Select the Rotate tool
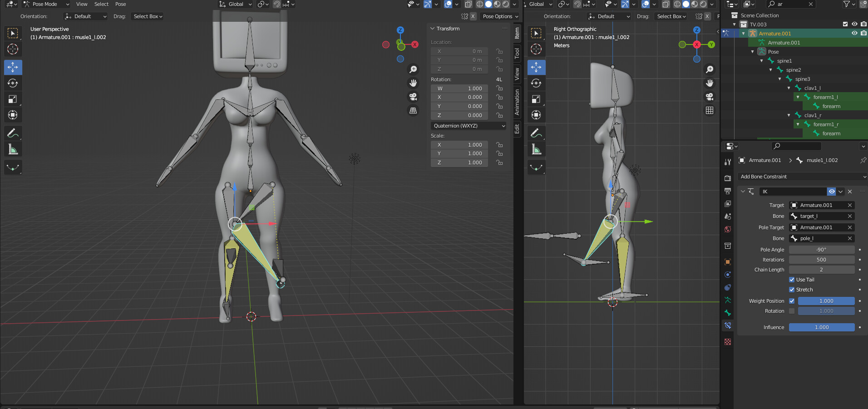This screenshot has height=409, width=868. click(13, 83)
